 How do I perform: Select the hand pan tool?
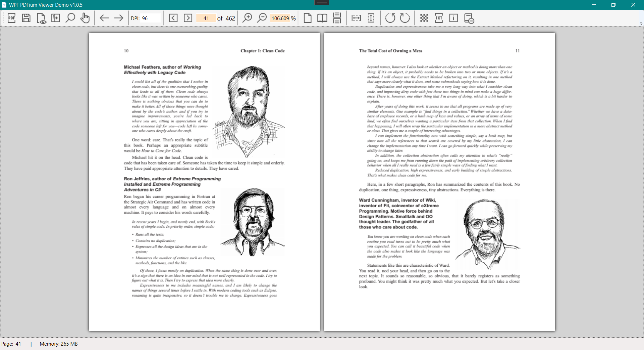point(85,18)
